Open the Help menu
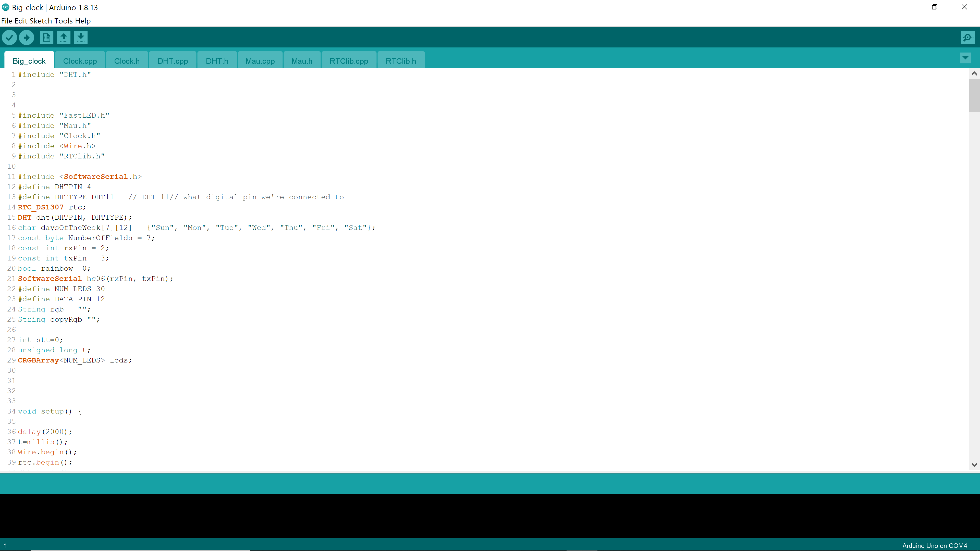 tap(83, 20)
